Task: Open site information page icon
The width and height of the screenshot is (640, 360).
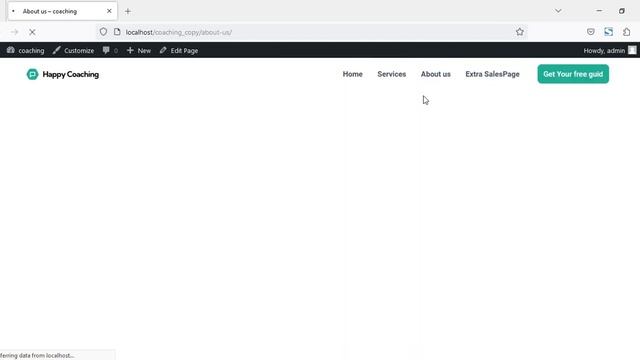Action: coord(117,32)
